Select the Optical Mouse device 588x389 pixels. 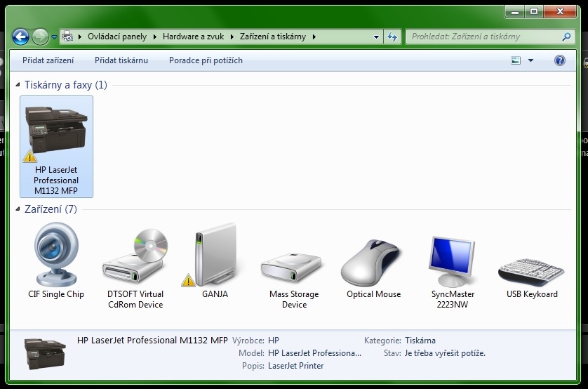(x=373, y=269)
